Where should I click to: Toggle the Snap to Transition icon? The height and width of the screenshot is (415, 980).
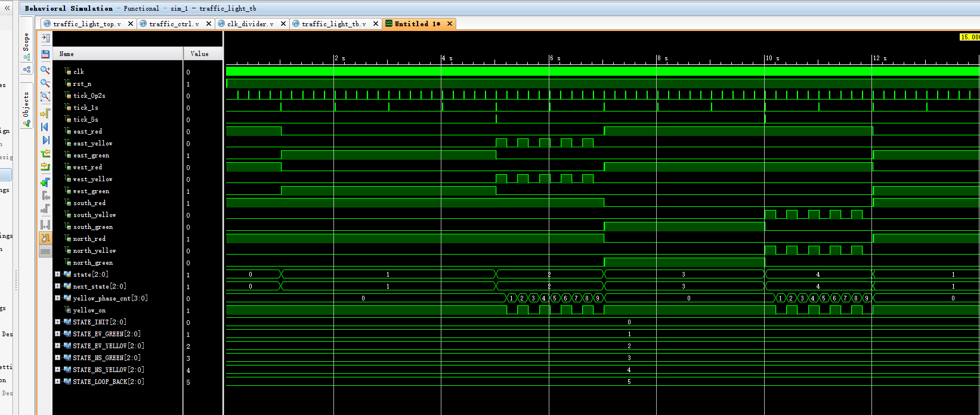pyautogui.click(x=45, y=238)
